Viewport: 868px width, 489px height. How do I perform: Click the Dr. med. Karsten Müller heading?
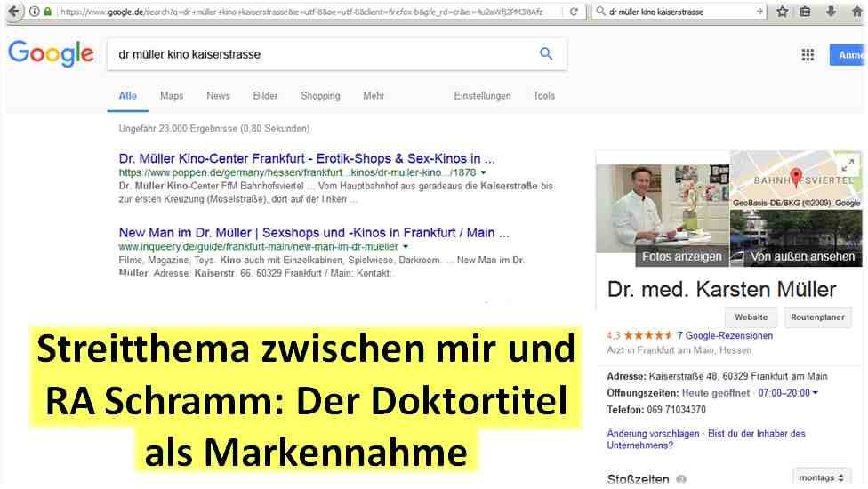721,289
